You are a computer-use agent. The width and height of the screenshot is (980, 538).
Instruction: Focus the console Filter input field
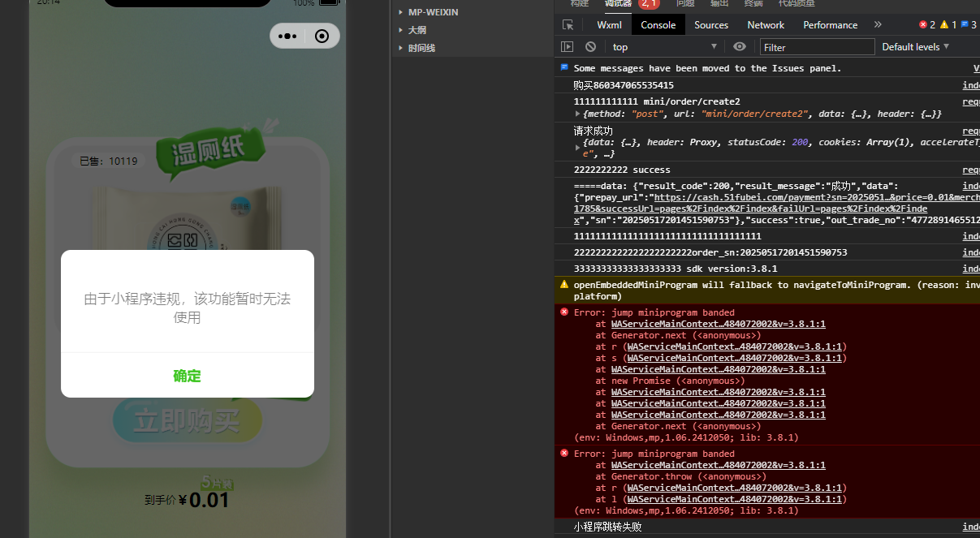pyautogui.click(x=818, y=47)
